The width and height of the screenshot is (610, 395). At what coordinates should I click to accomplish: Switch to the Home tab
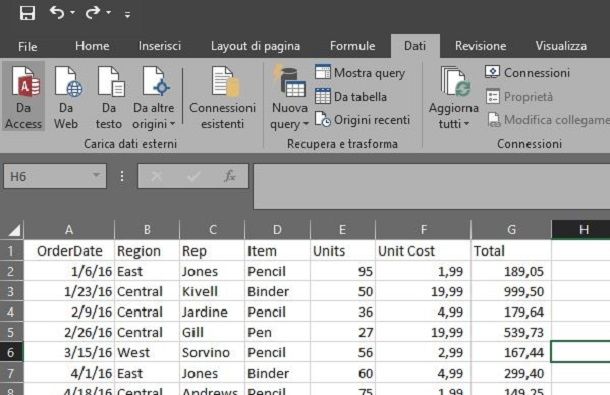tap(92, 46)
